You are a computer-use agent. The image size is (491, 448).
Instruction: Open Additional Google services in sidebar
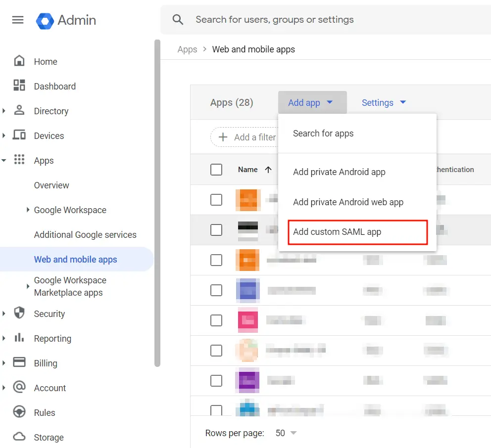pyautogui.click(x=85, y=235)
